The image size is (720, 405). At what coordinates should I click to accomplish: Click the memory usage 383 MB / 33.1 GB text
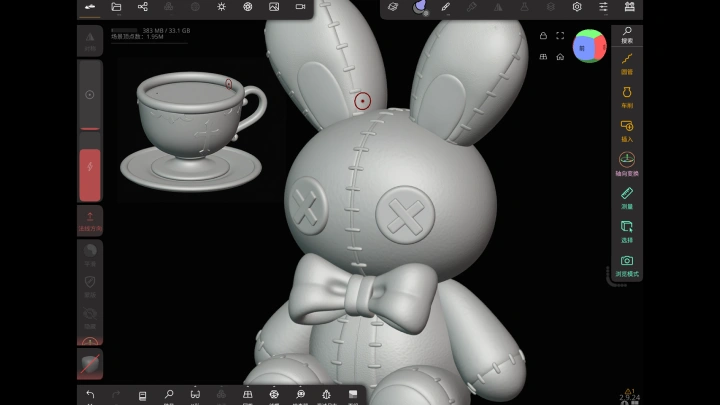tap(166, 30)
